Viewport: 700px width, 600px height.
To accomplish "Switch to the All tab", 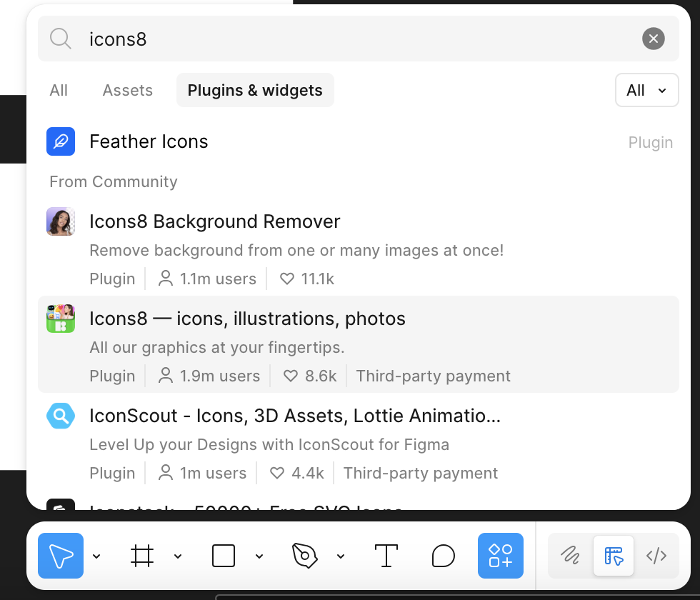I will [x=59, y=90].
